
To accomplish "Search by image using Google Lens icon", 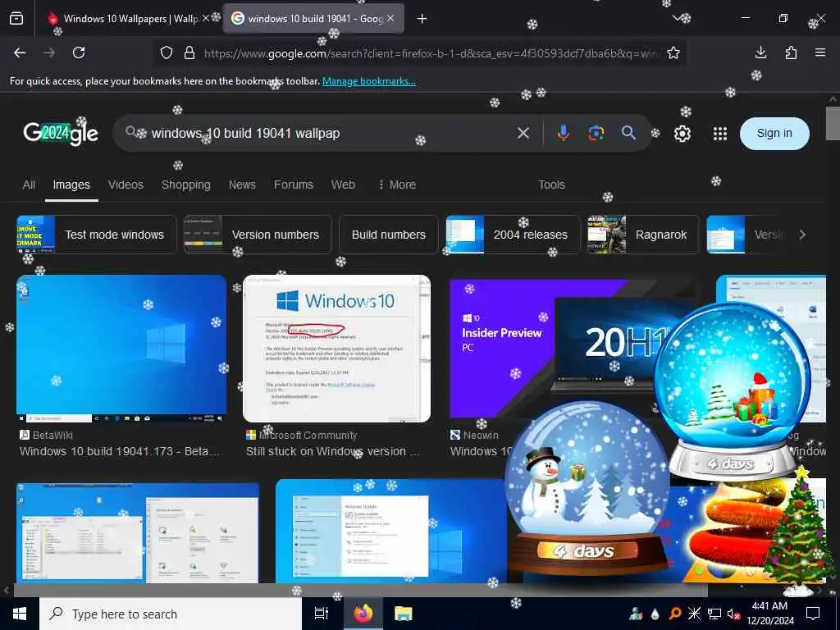I will [x=596, y=133].
